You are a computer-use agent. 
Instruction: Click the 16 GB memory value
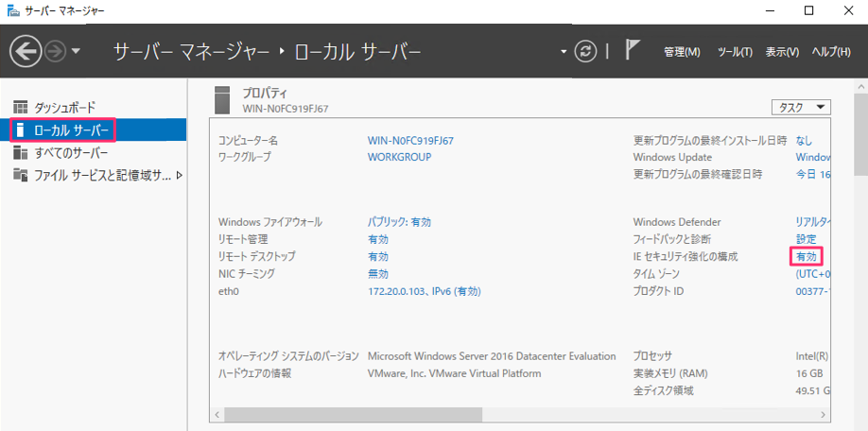[809, 373]
